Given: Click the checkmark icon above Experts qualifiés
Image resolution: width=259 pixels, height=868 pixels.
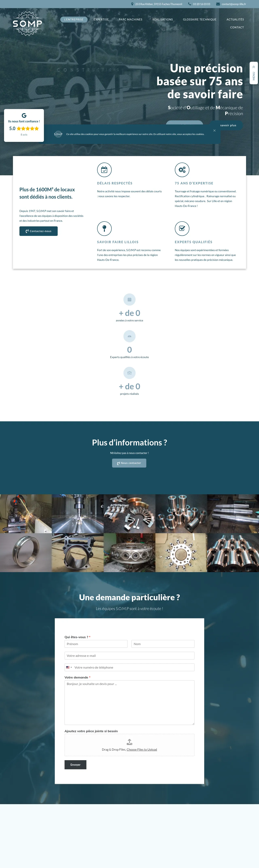Looking at the screenshot, I should [x=182, y=228].
